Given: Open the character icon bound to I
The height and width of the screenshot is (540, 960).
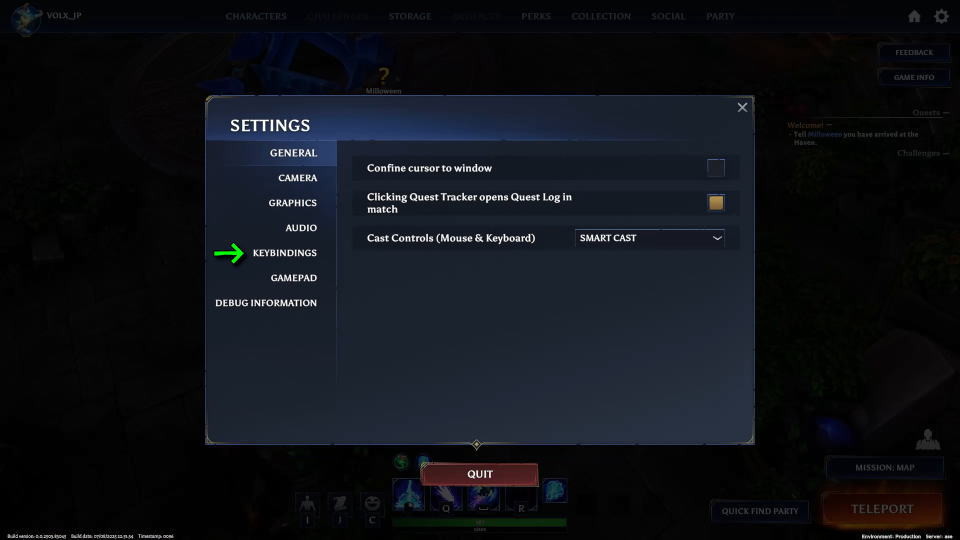Looking at the screenshot, I should pyautogui.click(x=307, y=504).
